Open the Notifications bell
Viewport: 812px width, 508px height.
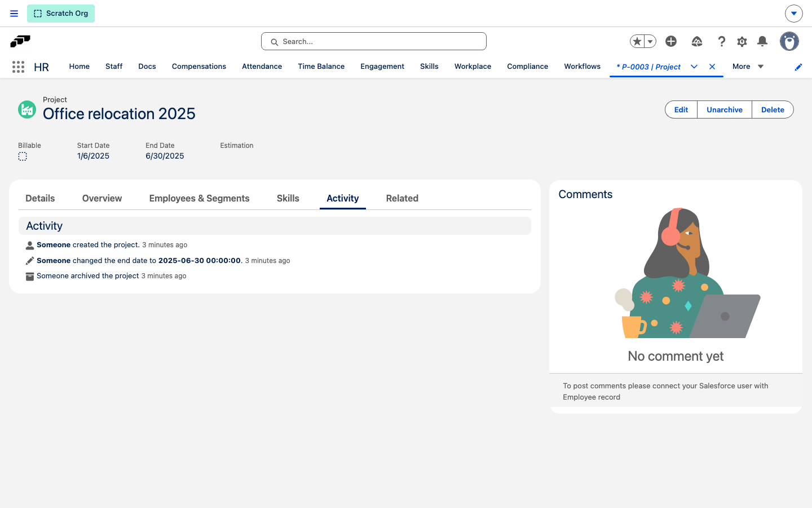pyautogui.click(x=762, y=41)
